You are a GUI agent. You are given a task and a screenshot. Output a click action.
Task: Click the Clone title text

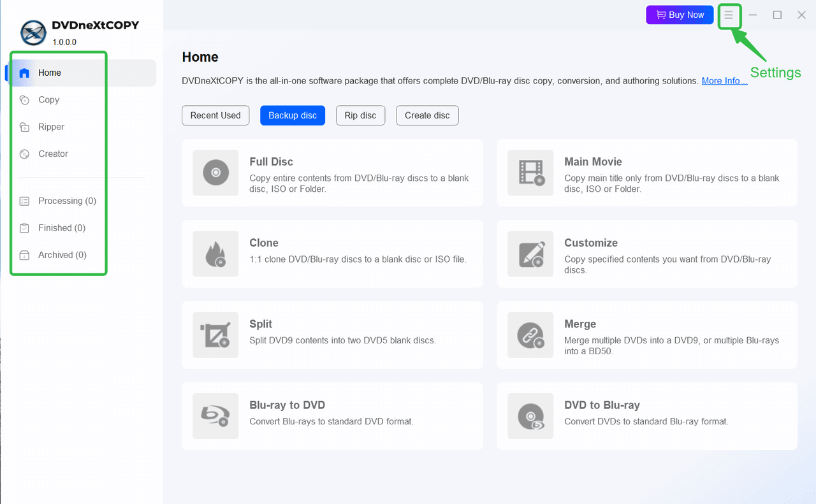[x=264, y=243]
